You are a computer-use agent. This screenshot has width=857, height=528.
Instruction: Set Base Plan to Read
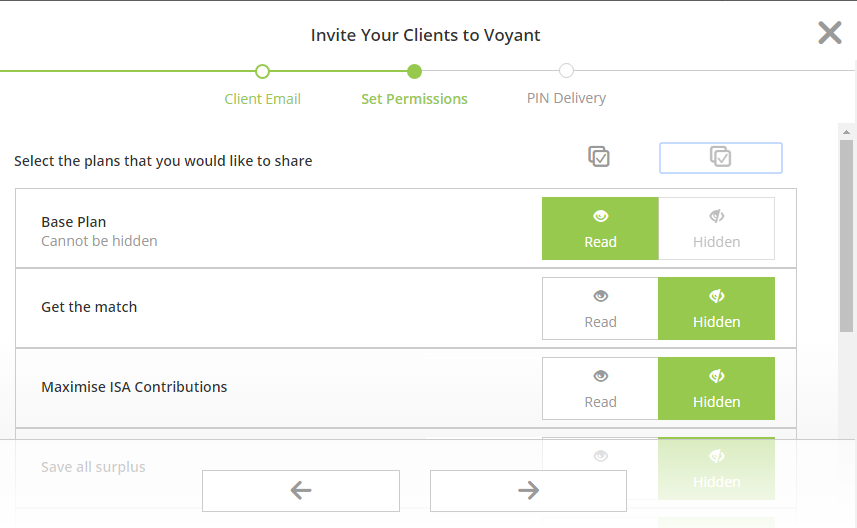tap(600, 228)
